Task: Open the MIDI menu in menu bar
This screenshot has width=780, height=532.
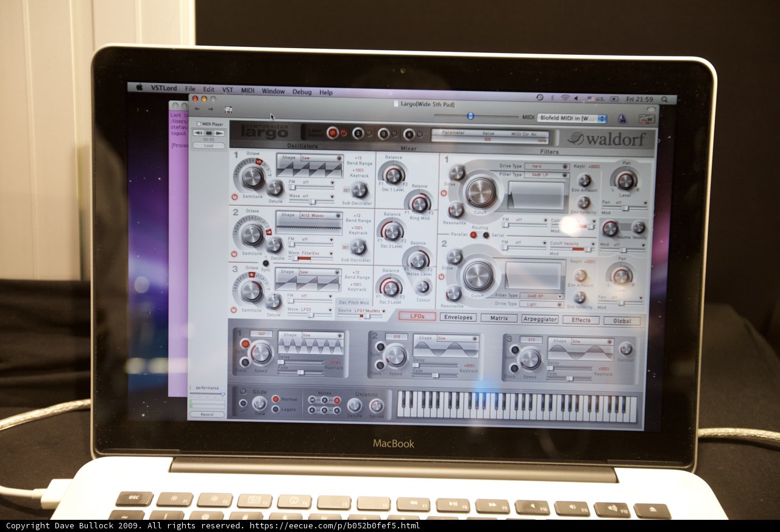Action: tap(247, 90)
